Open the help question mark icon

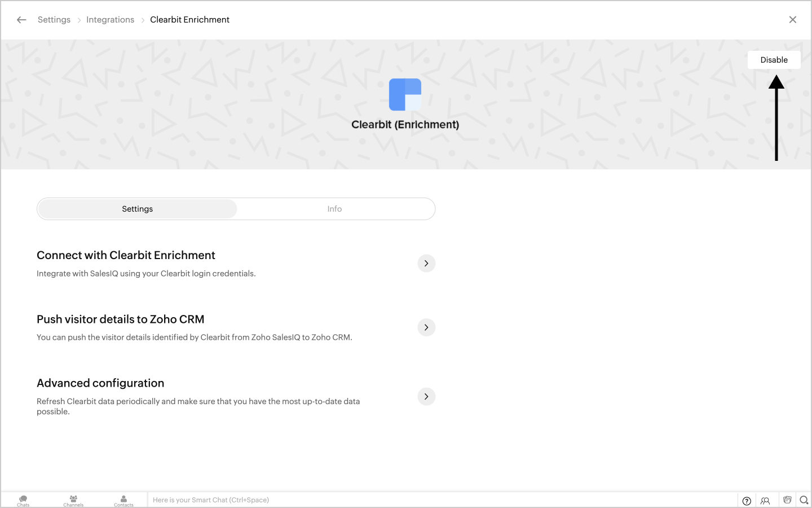[747, 501]
